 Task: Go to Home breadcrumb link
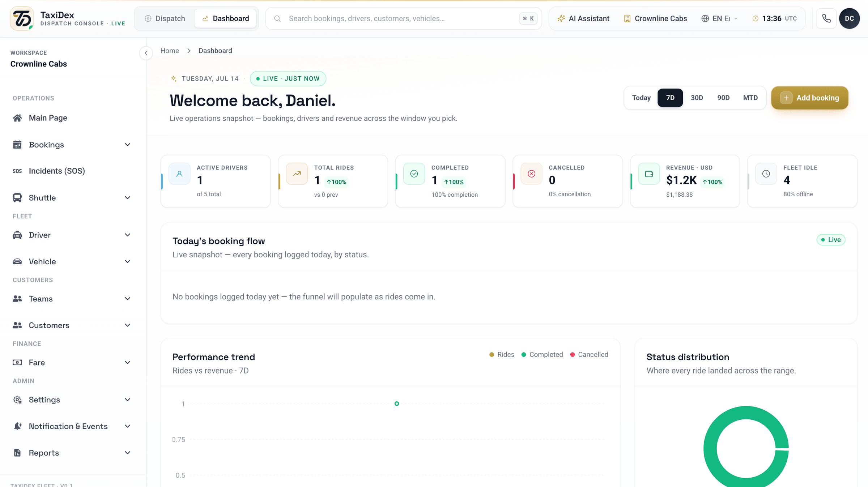click(170, 51)
